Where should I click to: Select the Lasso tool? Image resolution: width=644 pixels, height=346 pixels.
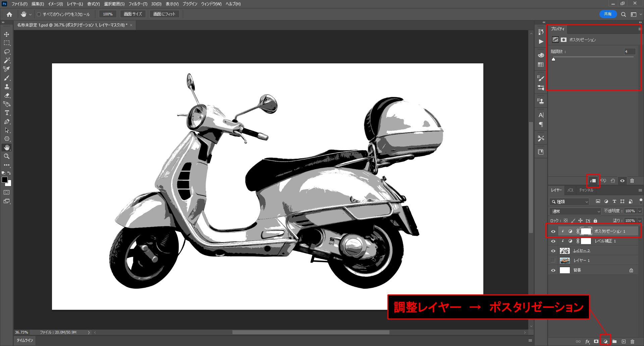7,52
